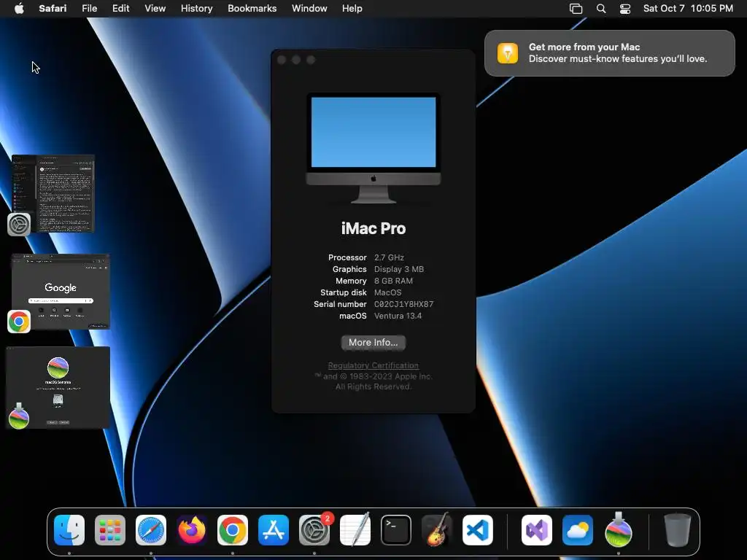Click System Settings icon on Stage Manager thumbnail

coord(19,225)
